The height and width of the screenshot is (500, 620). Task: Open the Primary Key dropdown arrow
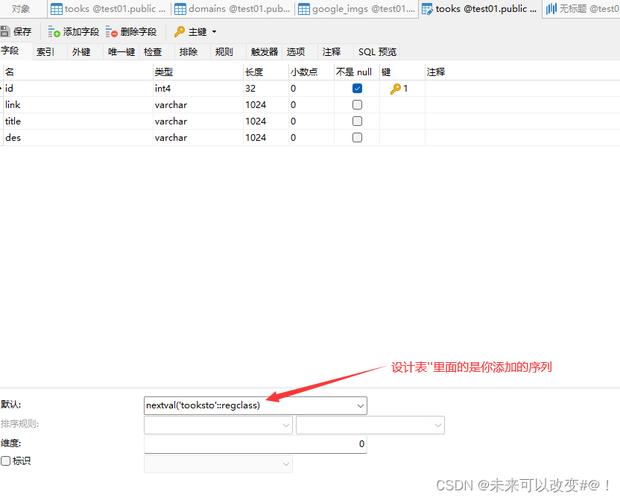(214, 32)
